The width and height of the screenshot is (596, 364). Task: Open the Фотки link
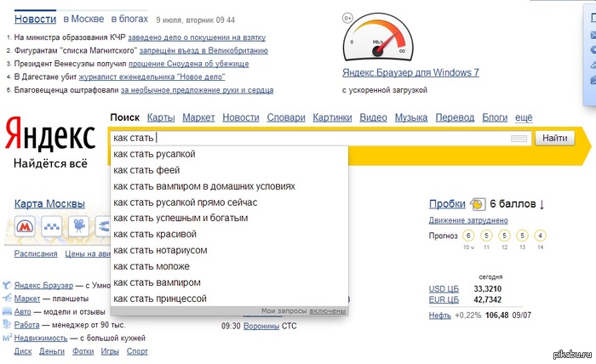(x=83, y=351)
